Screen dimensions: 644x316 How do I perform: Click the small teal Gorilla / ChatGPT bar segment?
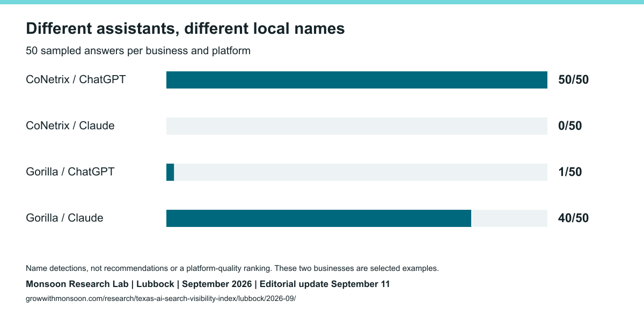pos(170,172)
